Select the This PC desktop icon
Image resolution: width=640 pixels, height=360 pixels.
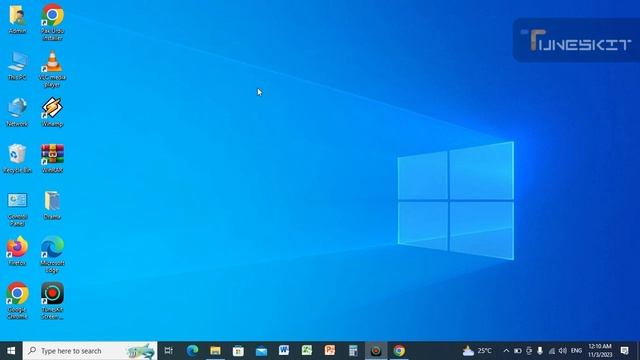point(17,66)
